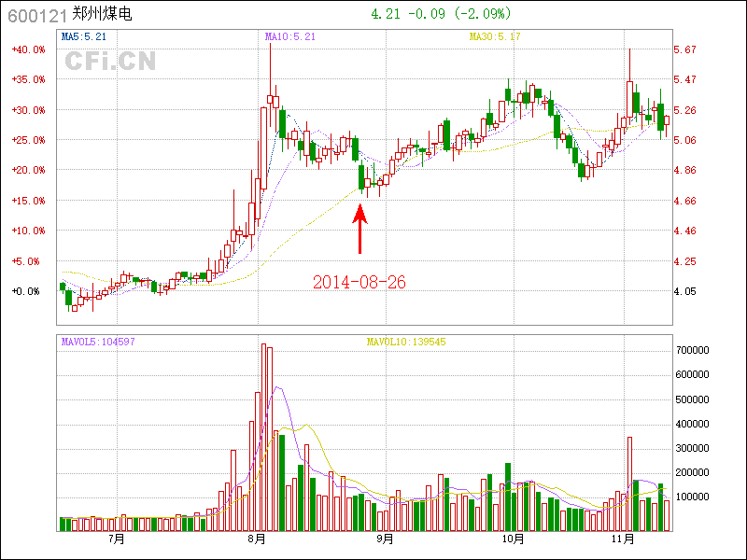The width and height of the screenshot is (747, 560).
Task: Click the MA5:5.21 indicator label
Action: pos(83,36)
